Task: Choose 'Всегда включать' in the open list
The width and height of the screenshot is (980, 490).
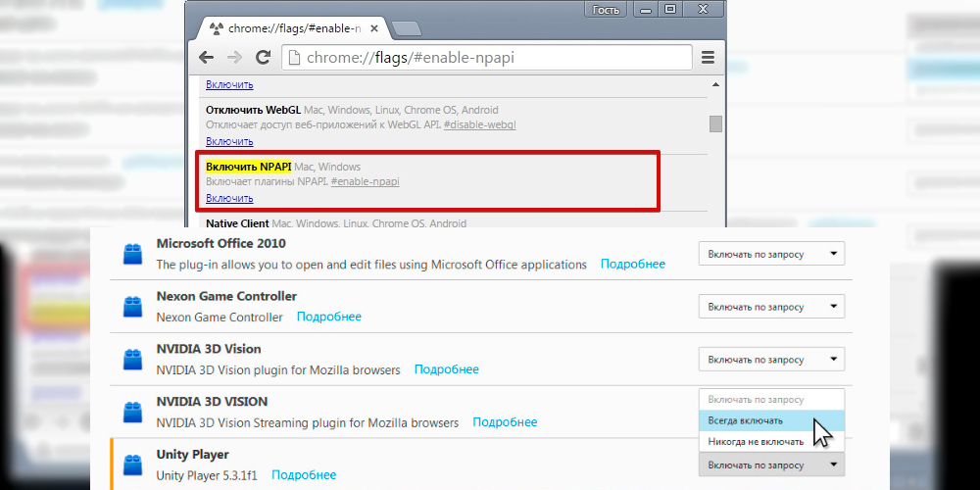Action: [x=746, y=420]
